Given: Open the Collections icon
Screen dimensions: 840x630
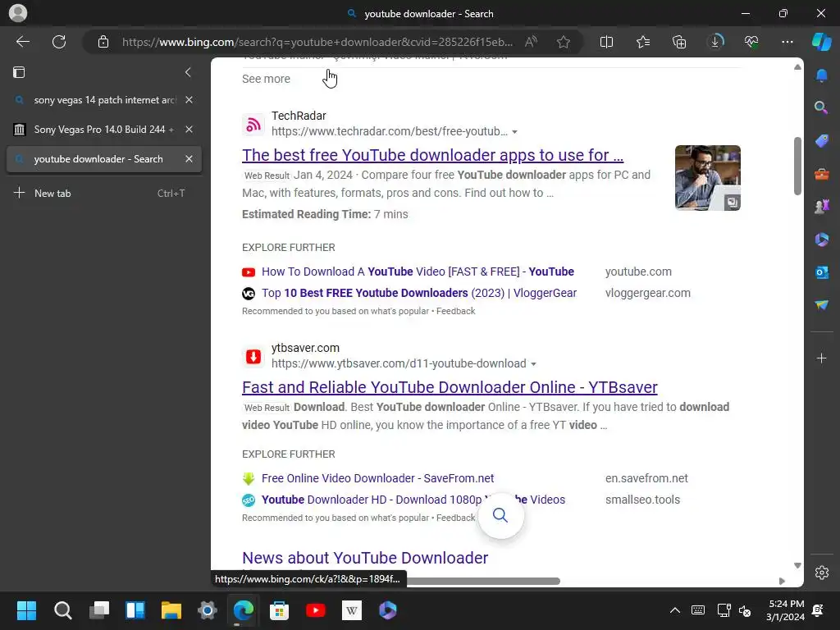Looking at the screenshot, I should click(x=678, y=42).
